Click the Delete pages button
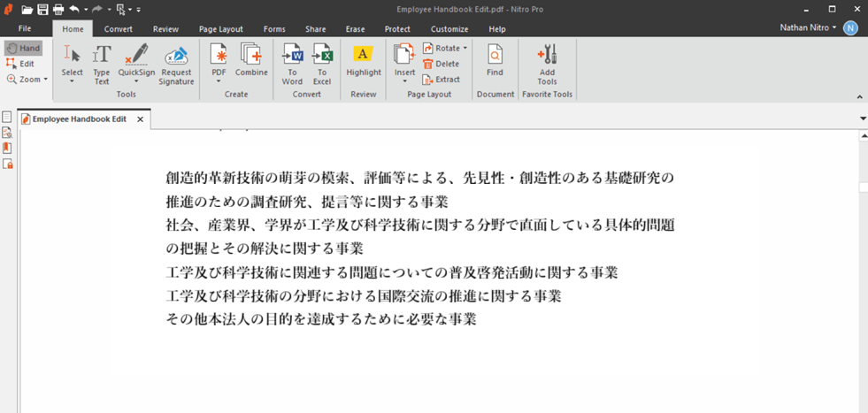The image size is (868, 413). 442,64
